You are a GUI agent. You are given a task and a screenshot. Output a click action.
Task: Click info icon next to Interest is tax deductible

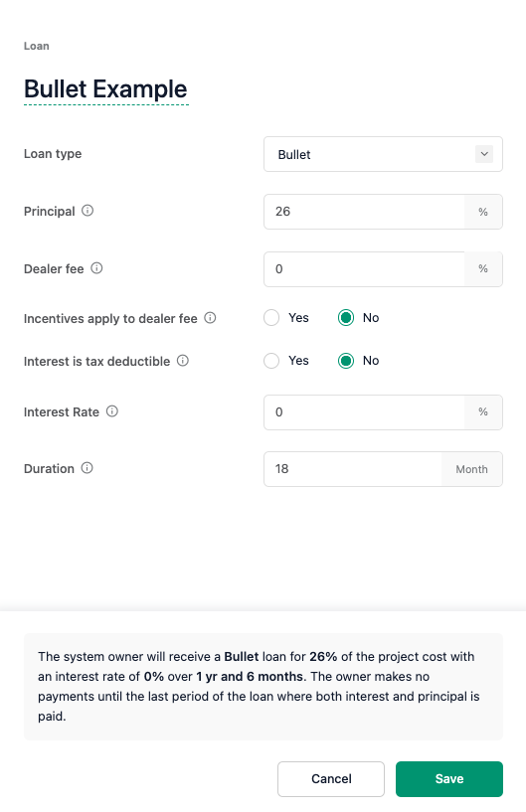click(x=183, y=361)
